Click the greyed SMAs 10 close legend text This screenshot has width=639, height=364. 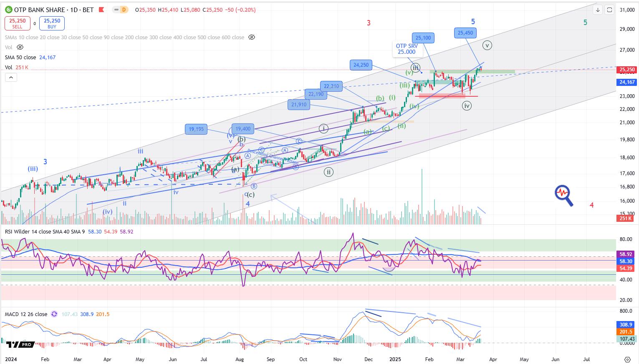(x=124, y=37)
